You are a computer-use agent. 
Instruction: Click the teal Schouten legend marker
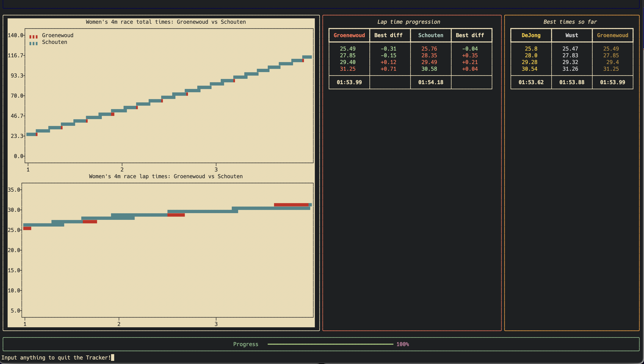(x=34, y=43)
